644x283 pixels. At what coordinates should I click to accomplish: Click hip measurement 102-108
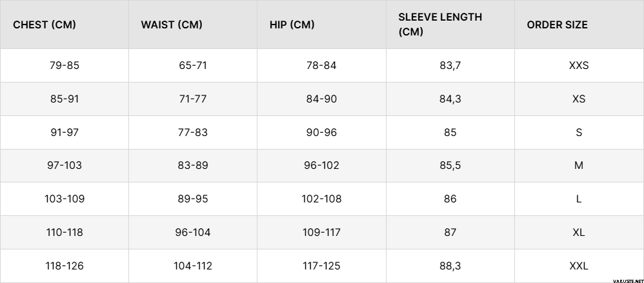[x=321, y=199]
